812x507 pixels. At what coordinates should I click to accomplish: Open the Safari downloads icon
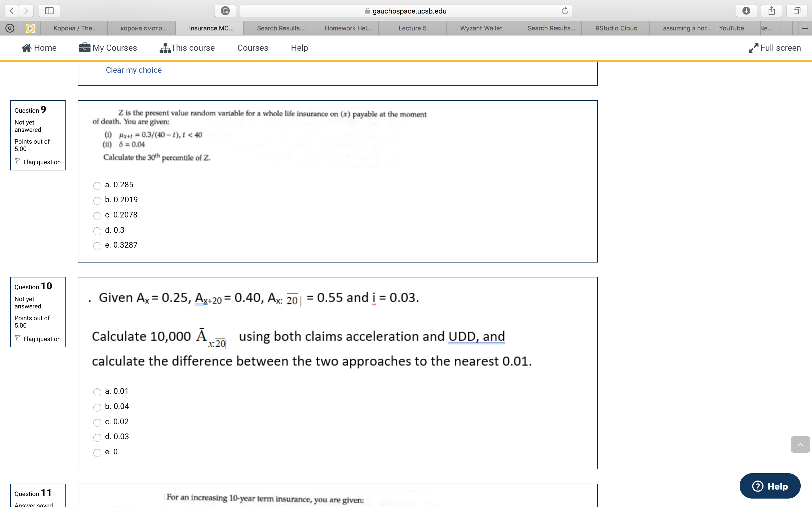[746, 10]
